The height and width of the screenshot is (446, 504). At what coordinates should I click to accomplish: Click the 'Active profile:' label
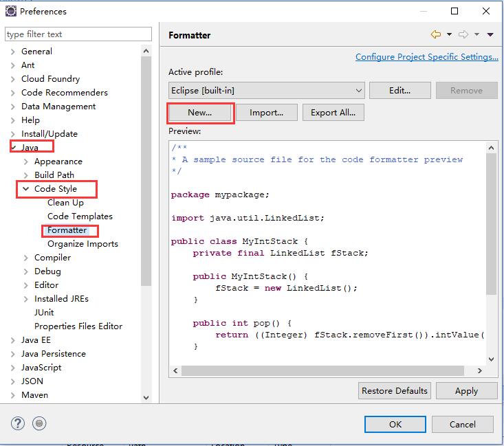(x=195, y=72)
